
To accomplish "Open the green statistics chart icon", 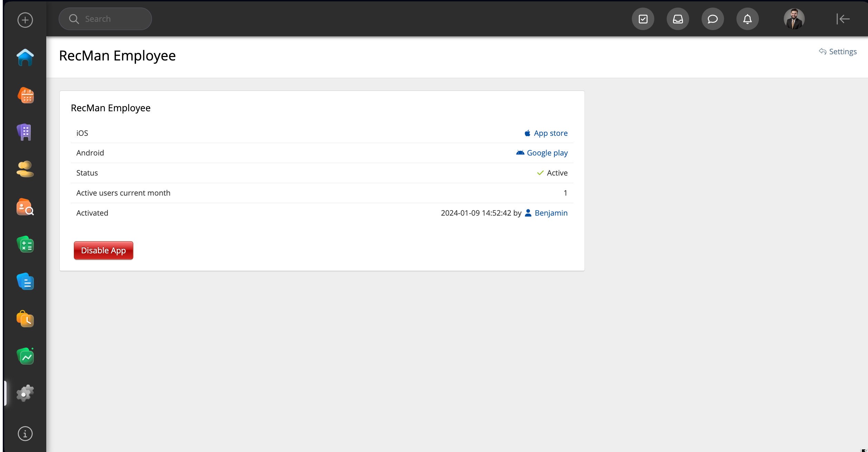I will point(25,356).
